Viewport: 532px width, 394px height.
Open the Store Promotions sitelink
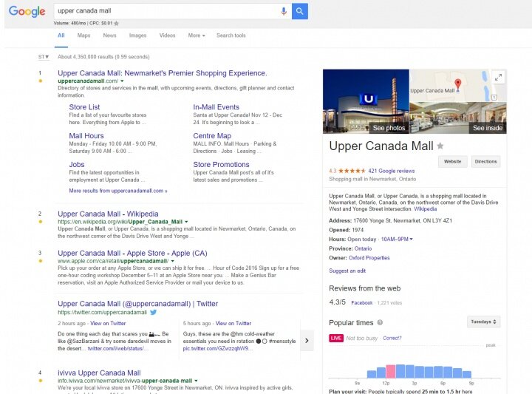pyautogui.click(x=221, y=165)
